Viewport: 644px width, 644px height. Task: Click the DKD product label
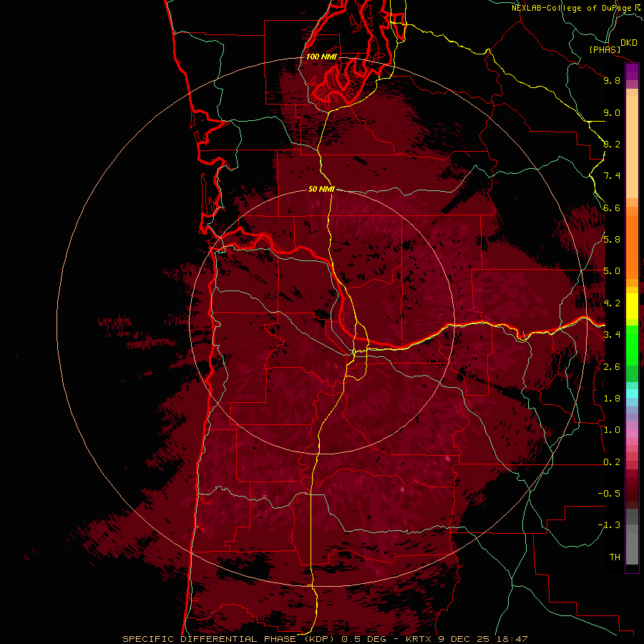(x=628, y=43)
